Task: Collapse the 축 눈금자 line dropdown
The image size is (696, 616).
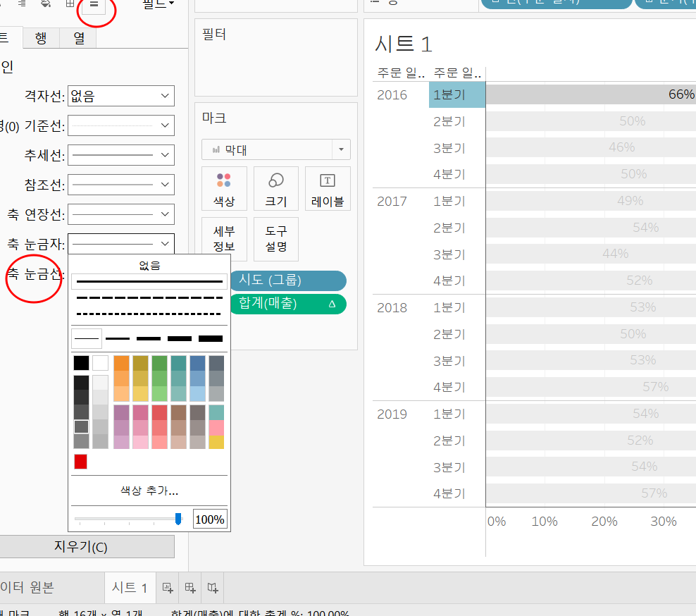Action: [x=120, y=244]
